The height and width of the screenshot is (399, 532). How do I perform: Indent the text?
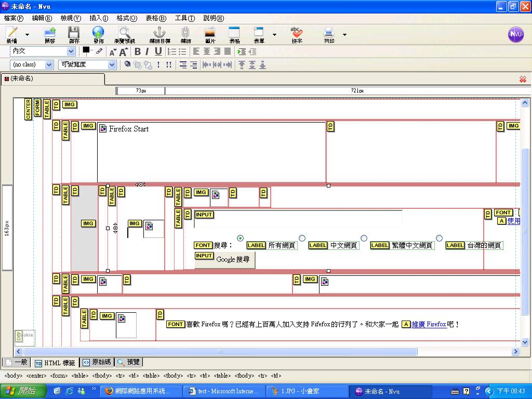242,51
